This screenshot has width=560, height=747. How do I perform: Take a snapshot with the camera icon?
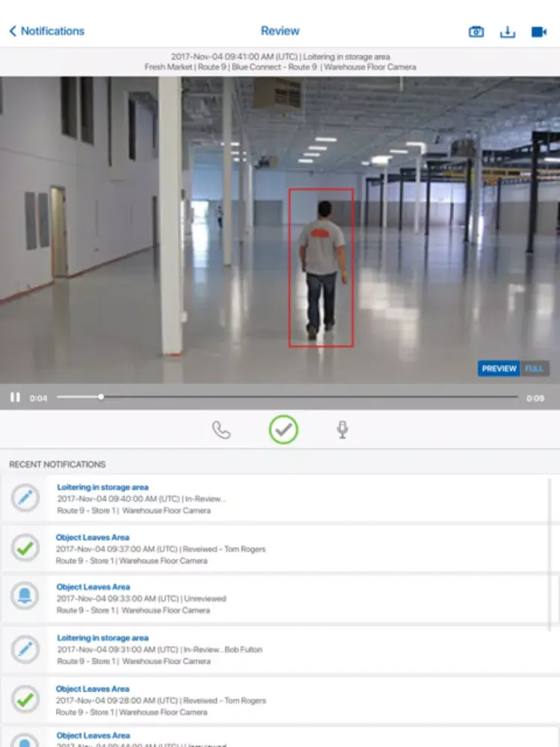[x=476, y=32]
